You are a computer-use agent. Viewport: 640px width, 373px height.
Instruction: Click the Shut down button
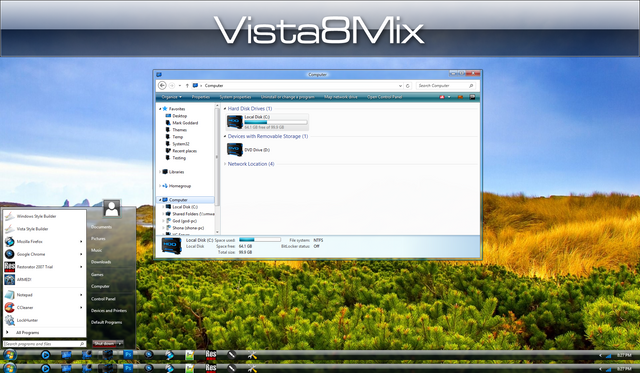[104, 344]
